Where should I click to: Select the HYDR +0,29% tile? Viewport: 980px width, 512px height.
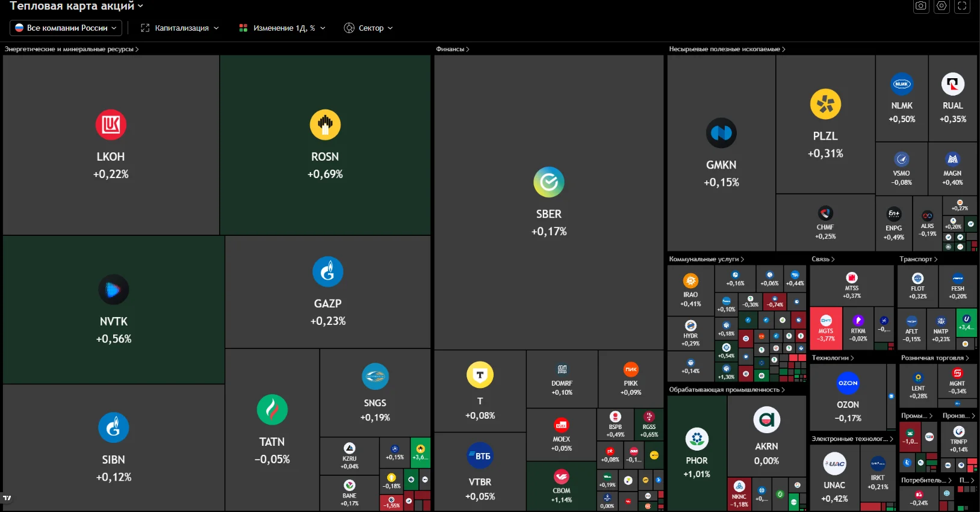click(690, 333)
